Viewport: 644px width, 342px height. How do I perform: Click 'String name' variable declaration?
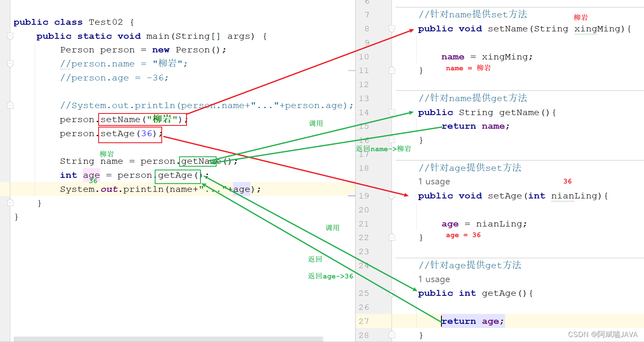92,161
